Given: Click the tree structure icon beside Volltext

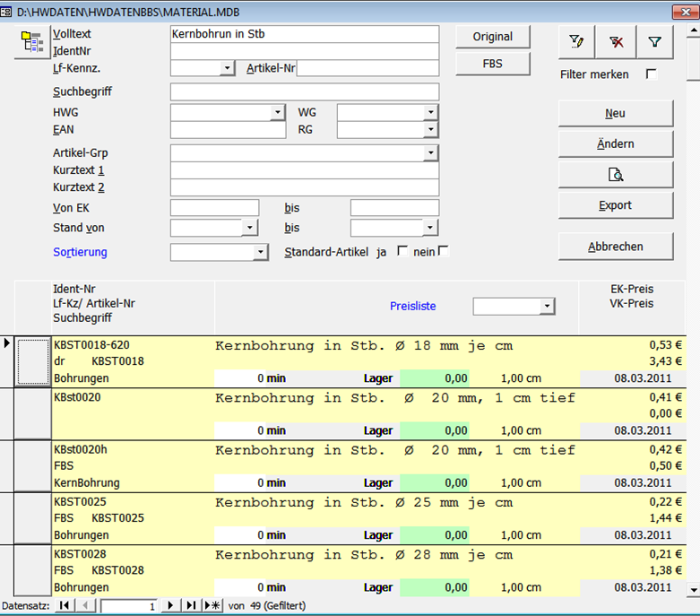Looking at the screenshot, I should [x=32, y=42].
